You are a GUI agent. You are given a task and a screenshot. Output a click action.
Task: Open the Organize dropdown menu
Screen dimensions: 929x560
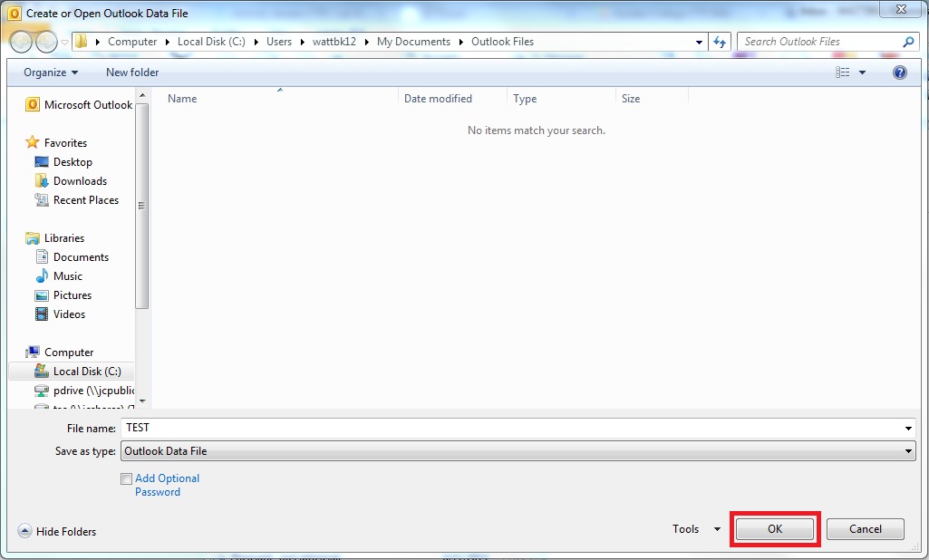[51, 72]
